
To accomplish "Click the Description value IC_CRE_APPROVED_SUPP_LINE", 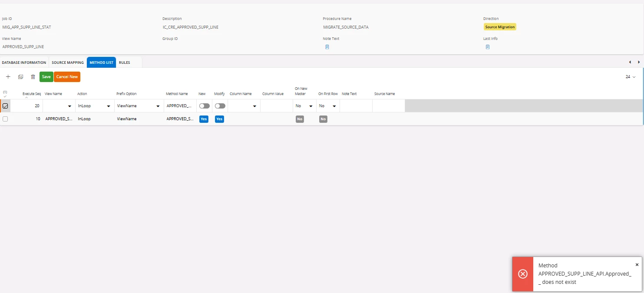I will (x=191, y=27).
